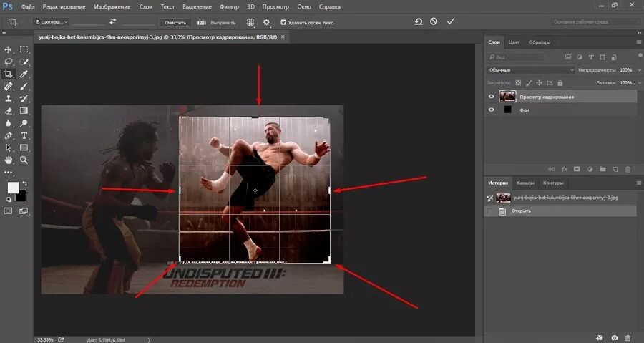Open the Изображение menu
Image resolution: width=644 pixels, height=343 pixels.
coord(112,6)
